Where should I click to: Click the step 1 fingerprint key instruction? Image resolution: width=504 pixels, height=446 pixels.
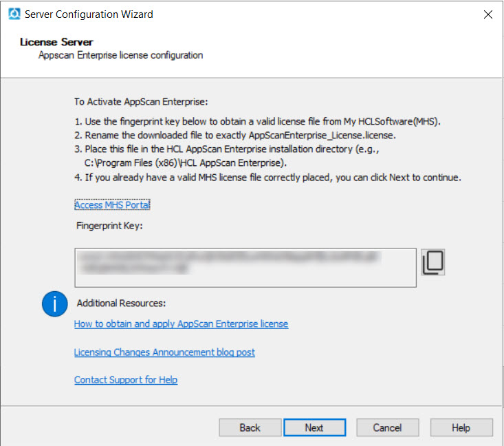coord(257,122)
